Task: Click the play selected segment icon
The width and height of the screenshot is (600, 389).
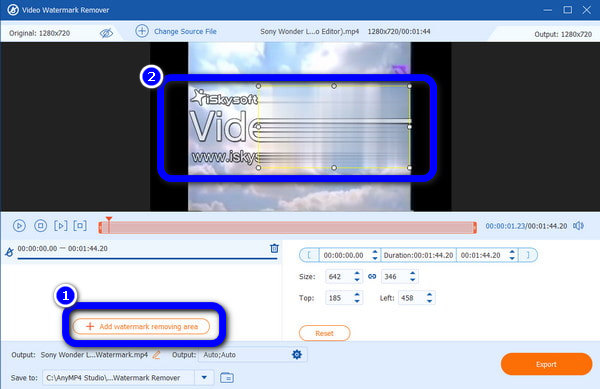Action: coord(80,226)
